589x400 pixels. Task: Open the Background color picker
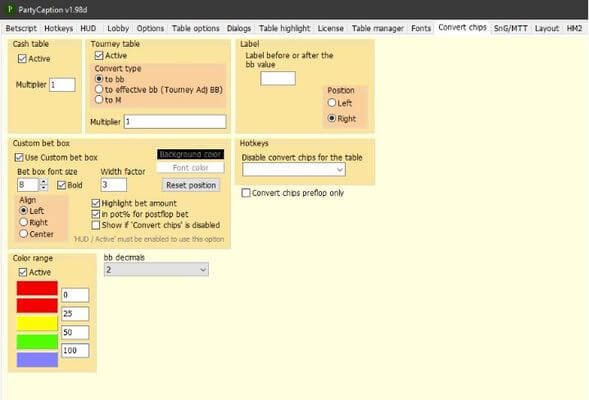pyautogui.click(x=190, y=154)
